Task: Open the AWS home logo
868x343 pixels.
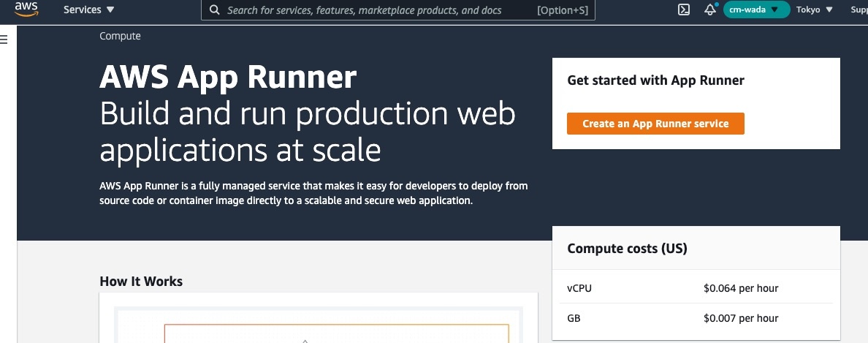Action: pos(26,10)
